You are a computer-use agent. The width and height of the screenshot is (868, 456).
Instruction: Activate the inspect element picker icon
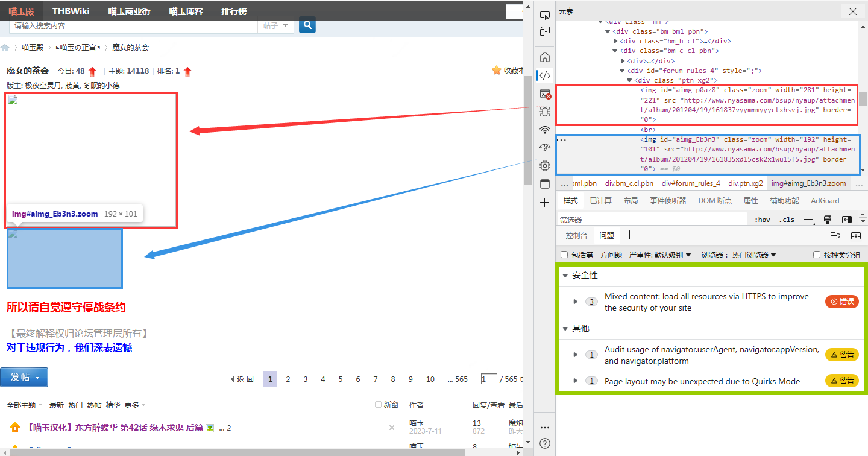tap(545, 15)
